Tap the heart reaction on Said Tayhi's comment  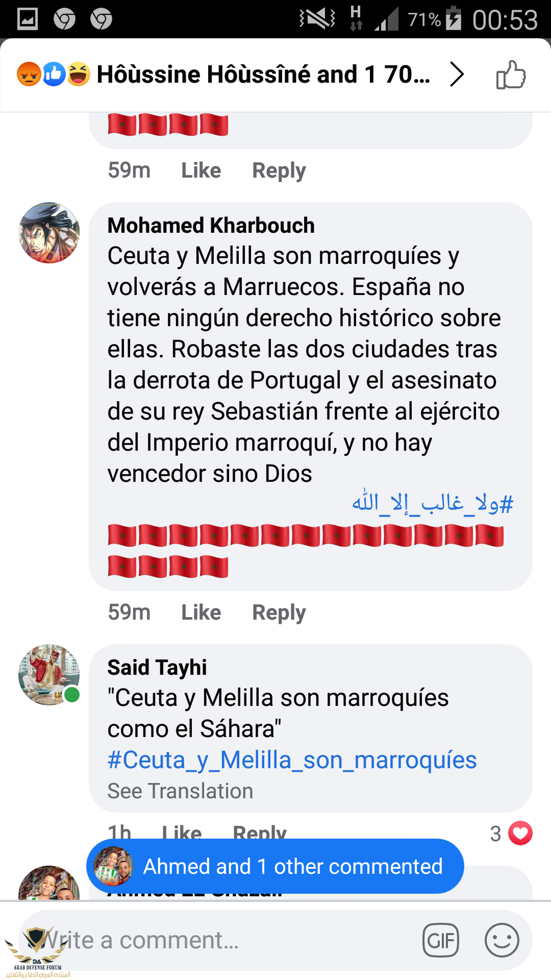click(x=520, y=833)
